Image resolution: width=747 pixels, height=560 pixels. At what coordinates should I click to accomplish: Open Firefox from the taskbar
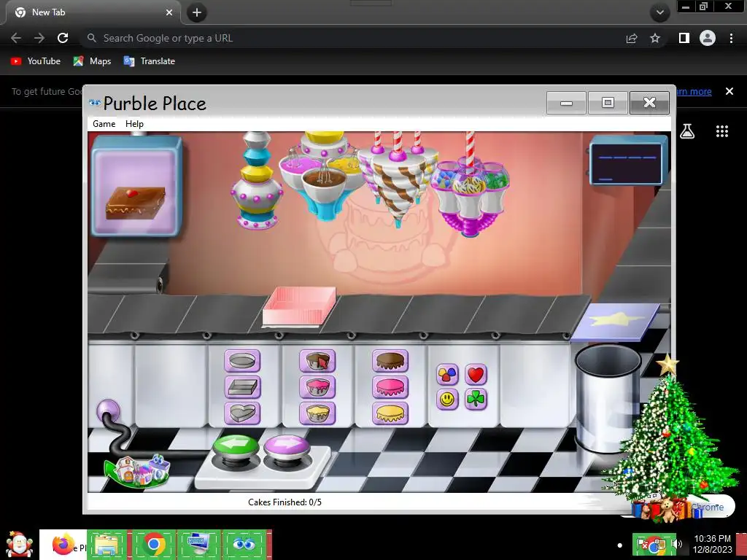(x=63, y=545)
